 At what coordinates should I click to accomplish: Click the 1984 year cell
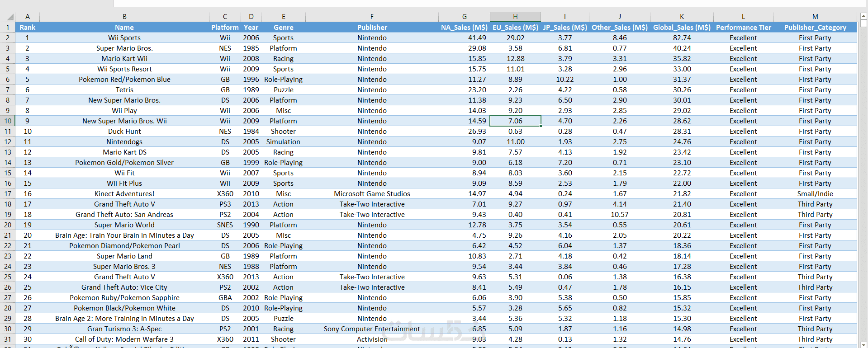(x=251, y=132)
